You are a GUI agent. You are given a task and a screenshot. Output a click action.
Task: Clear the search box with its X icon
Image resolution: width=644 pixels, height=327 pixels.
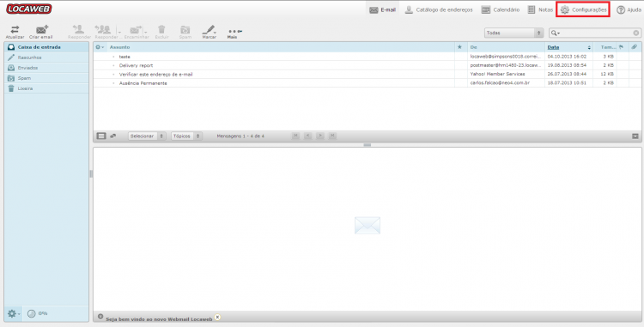click(635, 33)
